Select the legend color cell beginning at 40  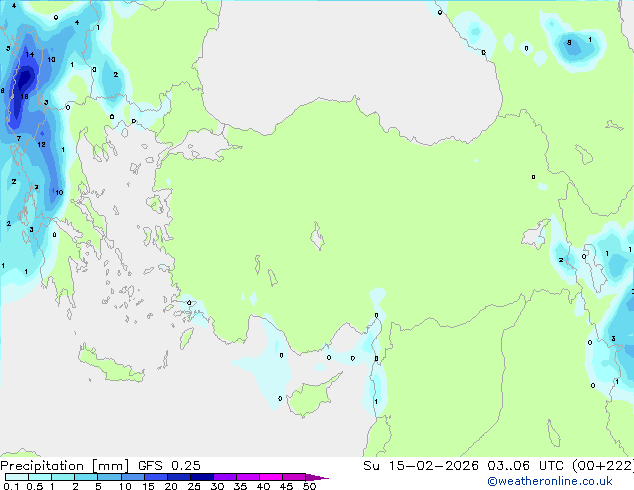[x=271, y=477]
